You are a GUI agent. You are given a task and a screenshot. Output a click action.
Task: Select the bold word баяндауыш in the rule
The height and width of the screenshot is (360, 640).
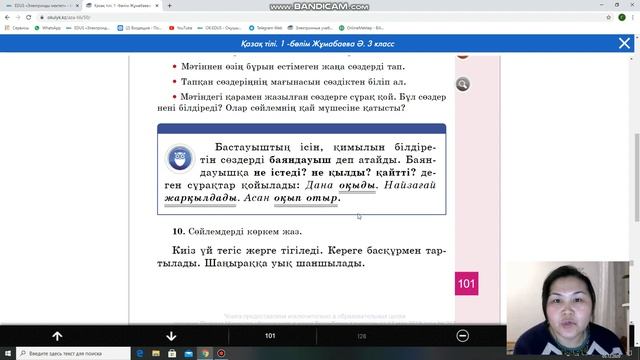(300, 160)
